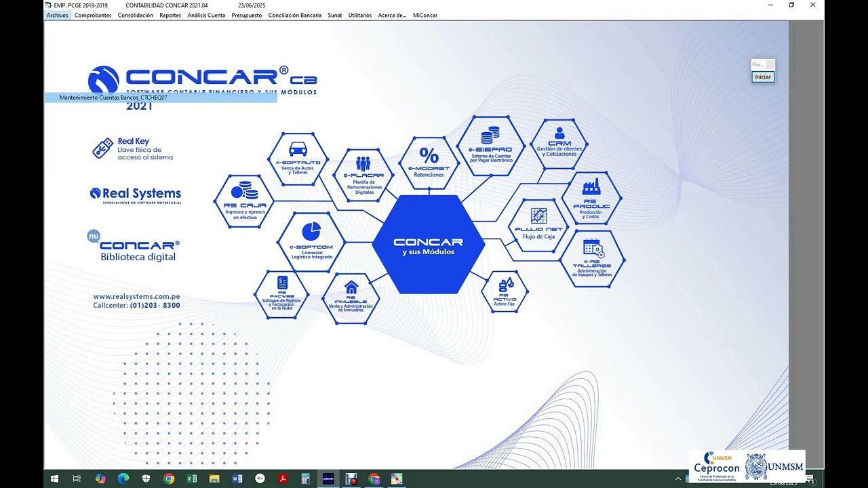Launch Copilot from the taskbar
868x488 pixels.
100,479
